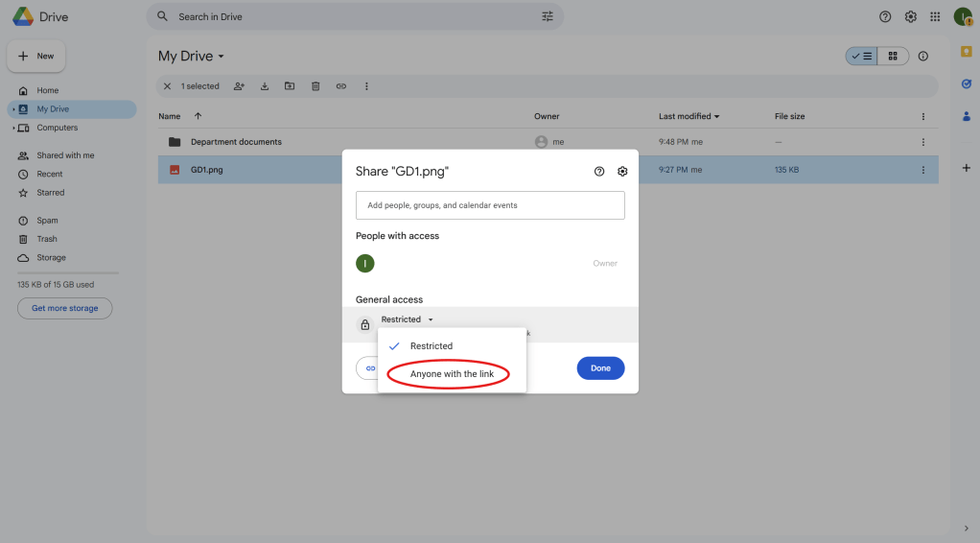Clear selection with the X icon

click(167, 86)
